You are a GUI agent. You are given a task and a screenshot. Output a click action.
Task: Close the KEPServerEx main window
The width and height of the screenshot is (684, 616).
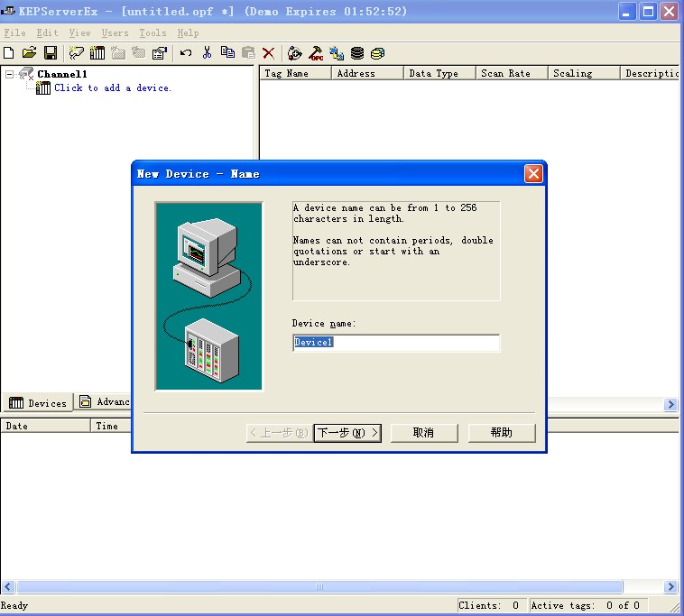670,12
